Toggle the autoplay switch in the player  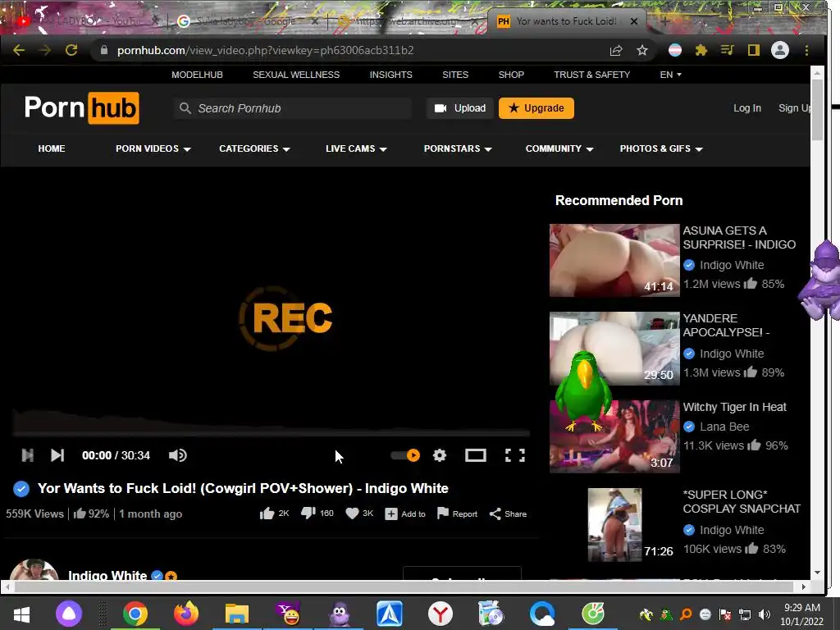click(405, 455)
